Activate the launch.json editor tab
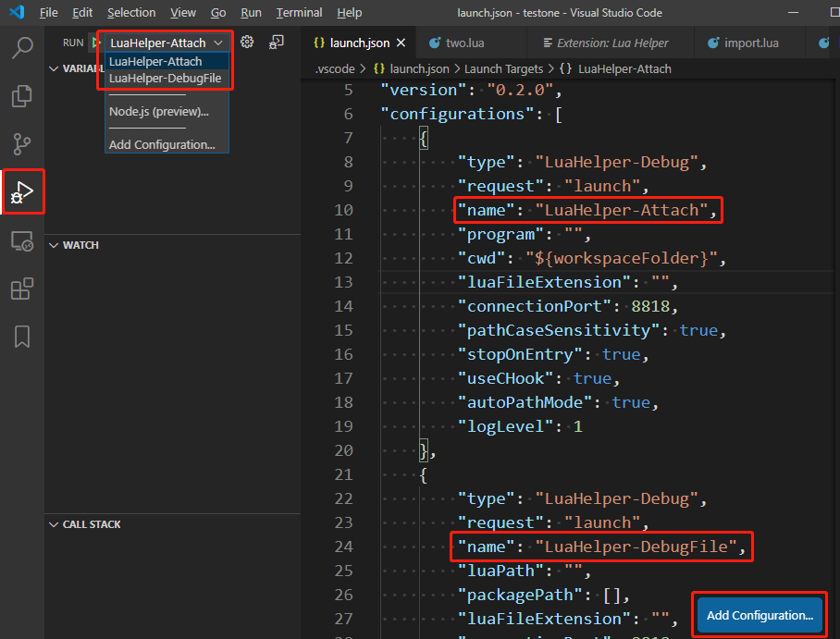Image resolution: width=840 pixels, height=639 pixels. coord(360,43)
